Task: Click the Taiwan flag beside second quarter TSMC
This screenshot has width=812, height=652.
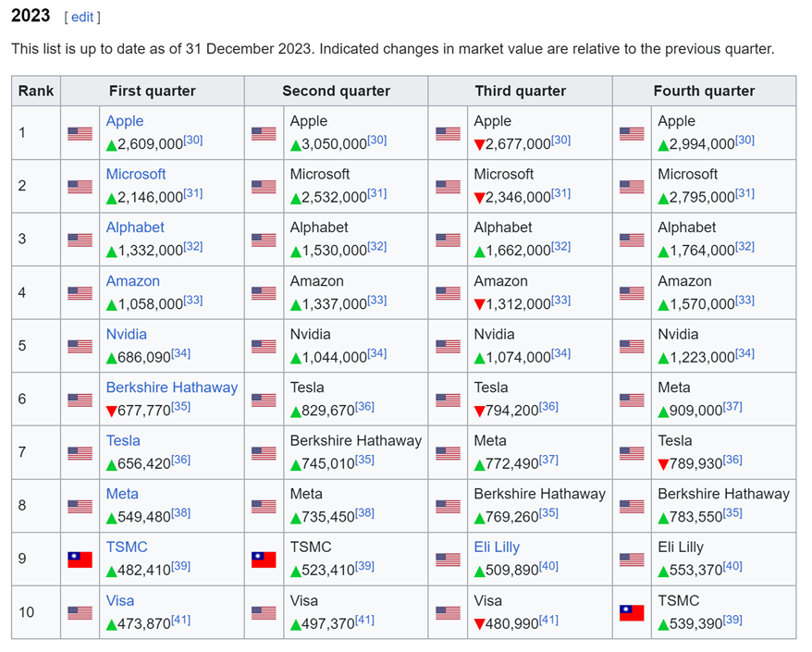Action: [x=264, y=560]
